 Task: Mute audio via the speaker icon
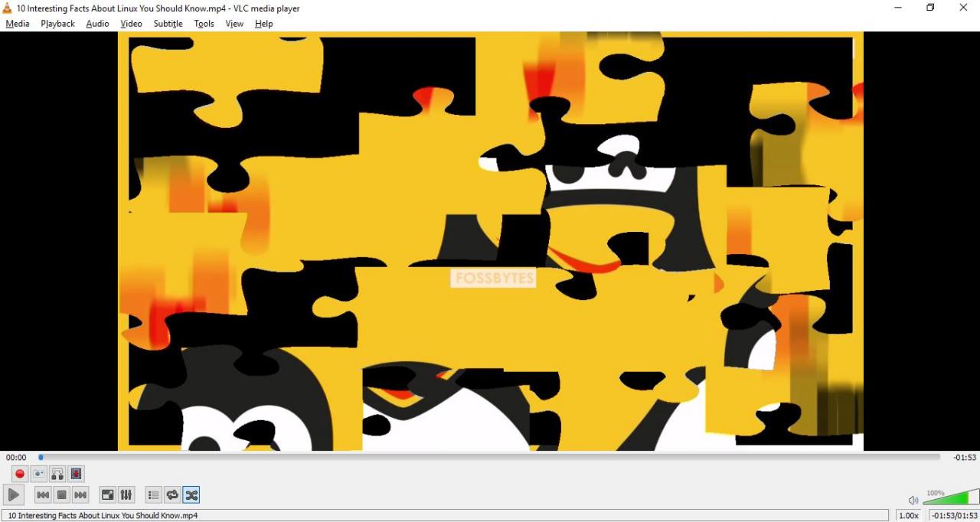[x=913, y=500]
